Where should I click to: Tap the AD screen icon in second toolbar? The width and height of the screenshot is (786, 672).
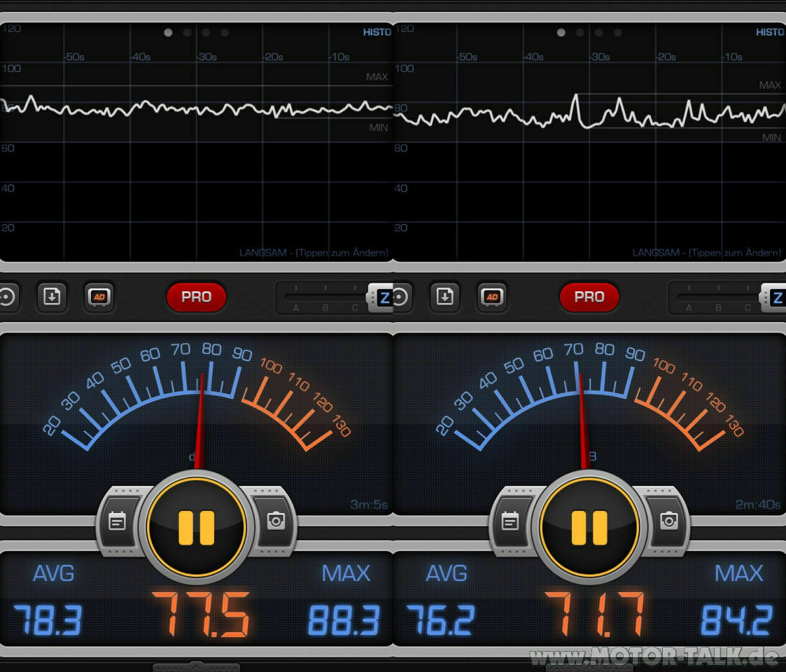[x=492, y=297]
